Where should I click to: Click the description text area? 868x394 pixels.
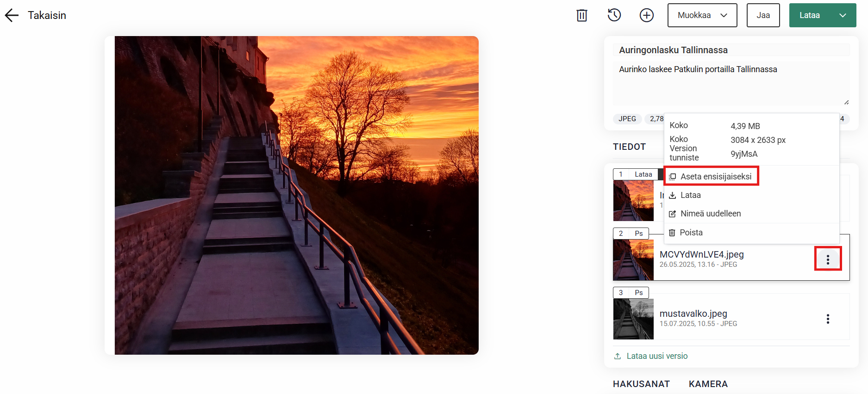pos(731,83)
